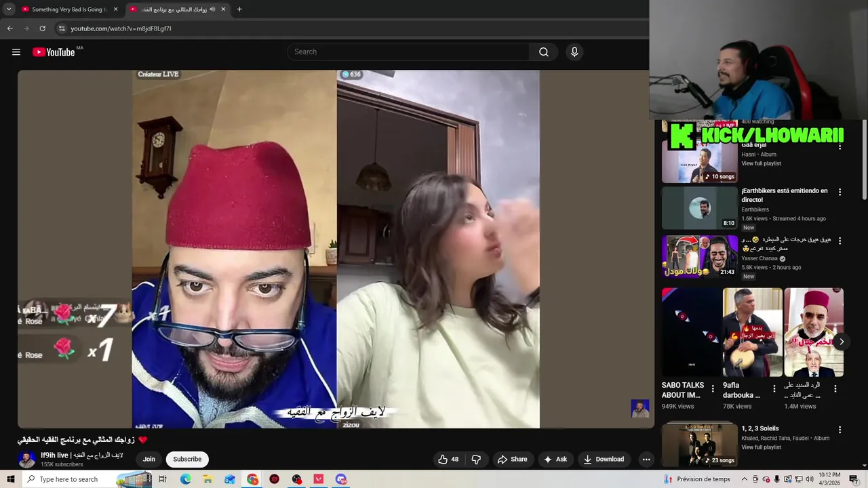Open volume control in system tray

point(809,479)
